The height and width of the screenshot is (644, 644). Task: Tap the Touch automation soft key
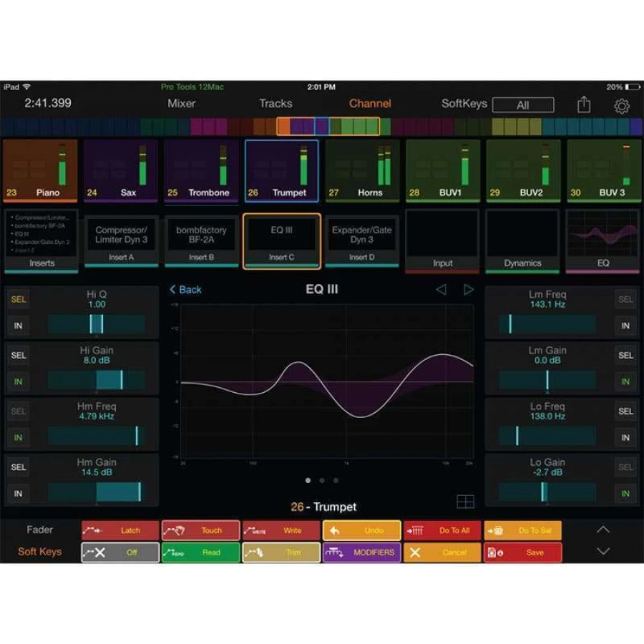[200, 530]
